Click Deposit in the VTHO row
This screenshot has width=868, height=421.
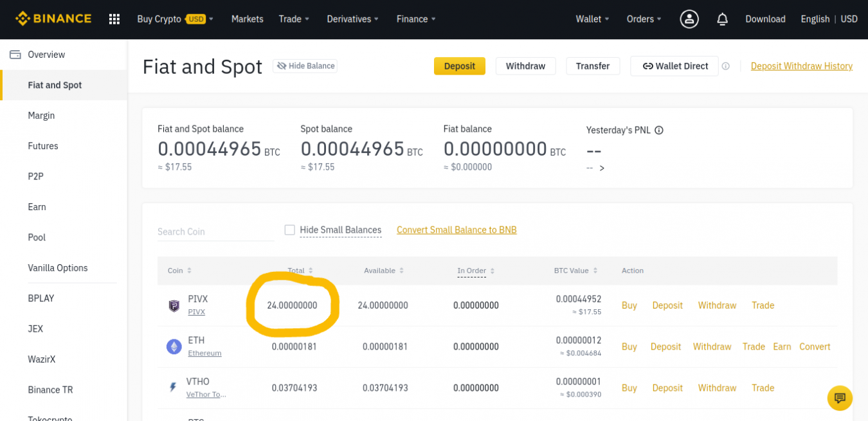(667, 388)
